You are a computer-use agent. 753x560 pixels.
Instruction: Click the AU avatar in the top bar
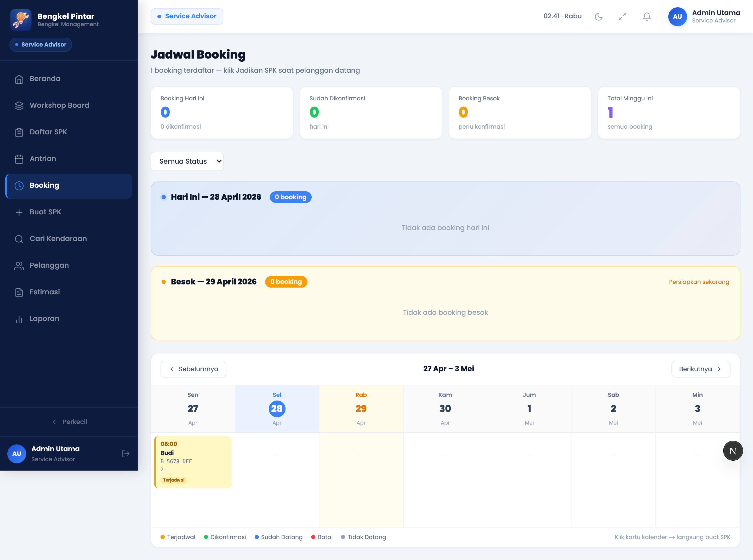tap(677, 17)
